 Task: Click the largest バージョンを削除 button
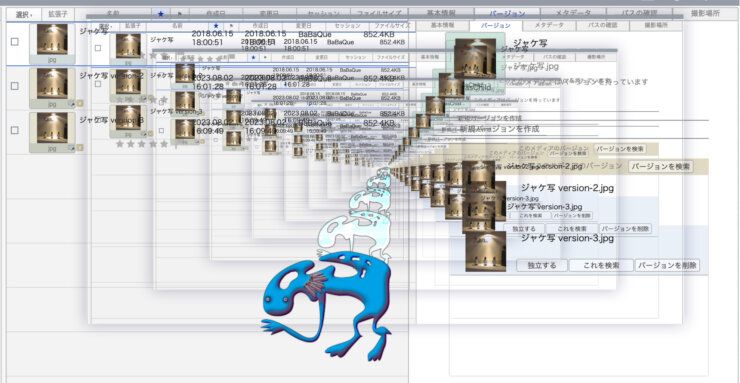[x=667, y=265]
